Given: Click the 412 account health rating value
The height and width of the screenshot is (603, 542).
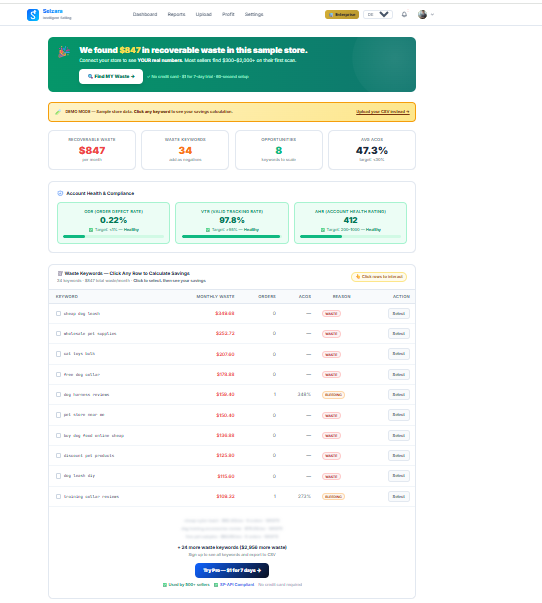Looking at the screenshot, I should [350, 220].
